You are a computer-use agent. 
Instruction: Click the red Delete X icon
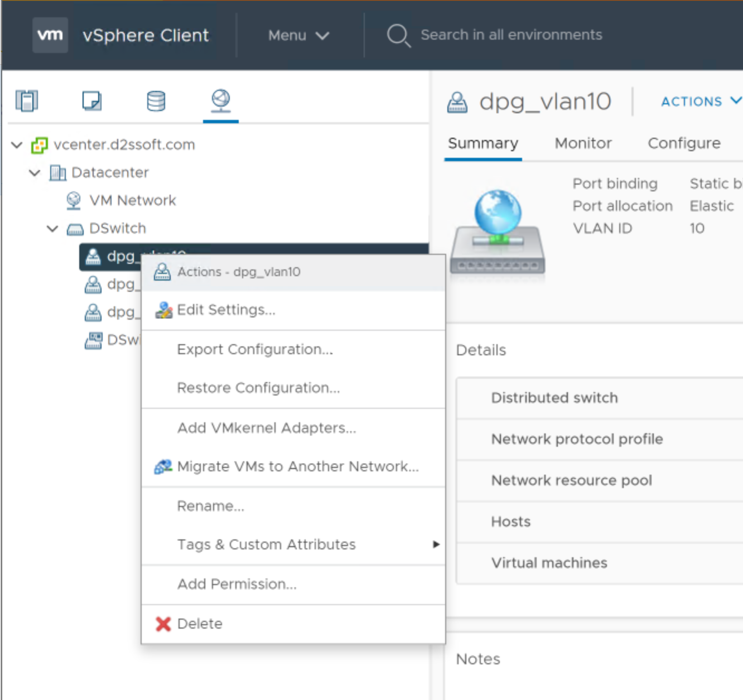click(163, 624)
